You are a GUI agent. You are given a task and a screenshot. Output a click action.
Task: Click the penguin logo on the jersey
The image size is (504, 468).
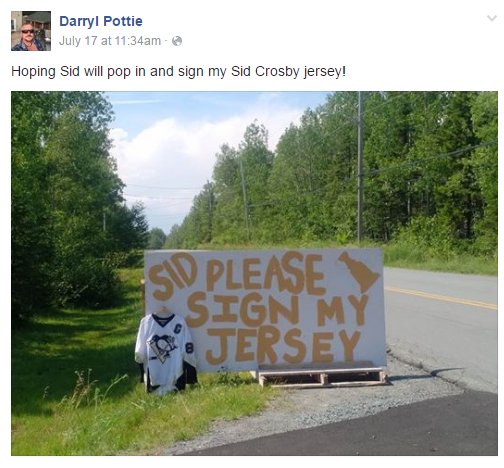tap(163, 348)
